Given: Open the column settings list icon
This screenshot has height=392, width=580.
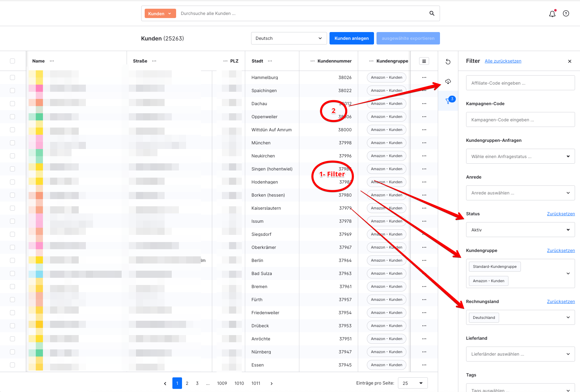Looking at the screenshot, I should click(424, 61).
